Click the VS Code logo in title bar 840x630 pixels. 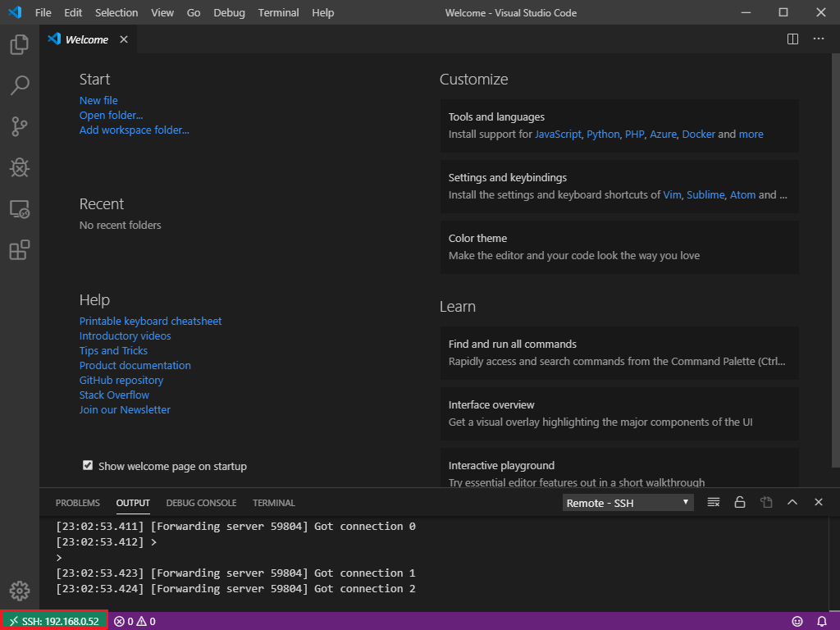click(x=15, y=12)
